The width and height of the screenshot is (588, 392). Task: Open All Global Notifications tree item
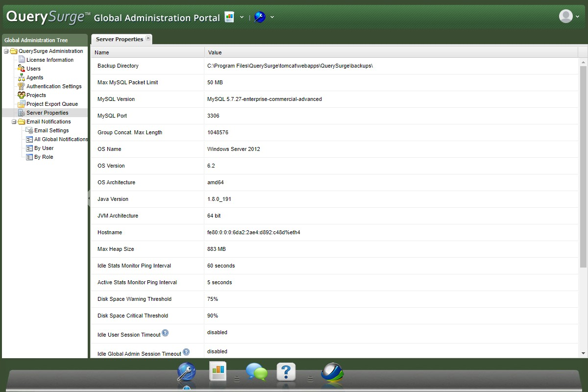pos(61,139)
